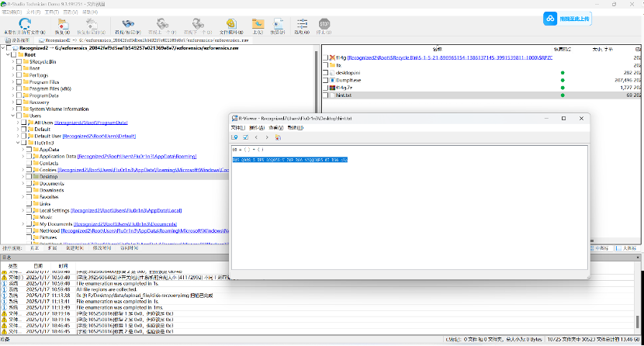Expand the Program Files tree node

click(x=12, y=81)
